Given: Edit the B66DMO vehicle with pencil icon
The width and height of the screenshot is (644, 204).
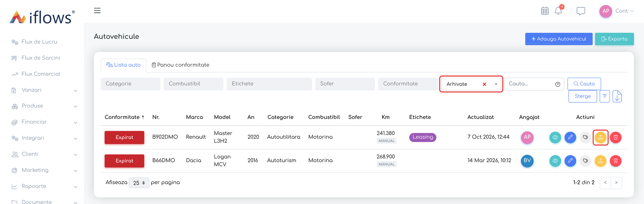Looking at the screenshot, I should (570, 161).
